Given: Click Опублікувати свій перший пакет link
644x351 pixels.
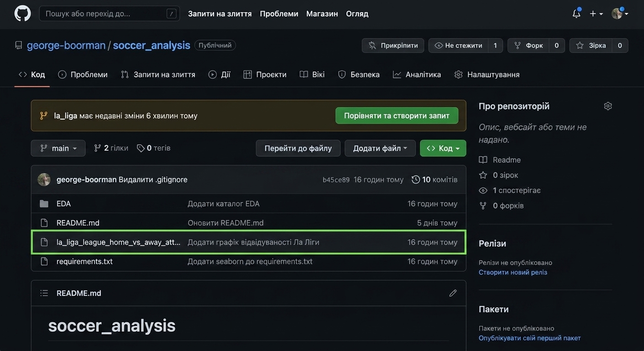Looking at the screenshot, I should click(530, 338).
